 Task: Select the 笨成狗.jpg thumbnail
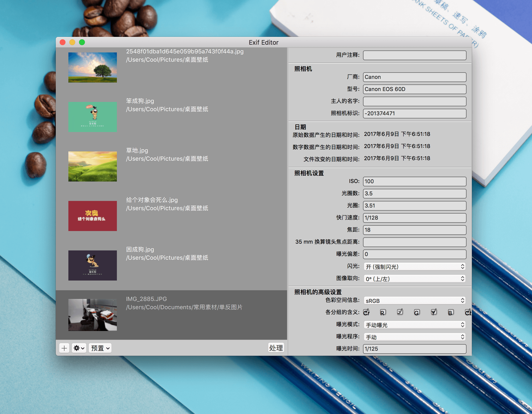pos(93,117)
